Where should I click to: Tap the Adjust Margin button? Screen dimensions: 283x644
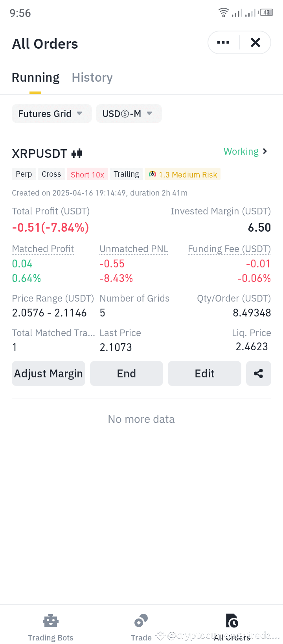pos(48,373)
